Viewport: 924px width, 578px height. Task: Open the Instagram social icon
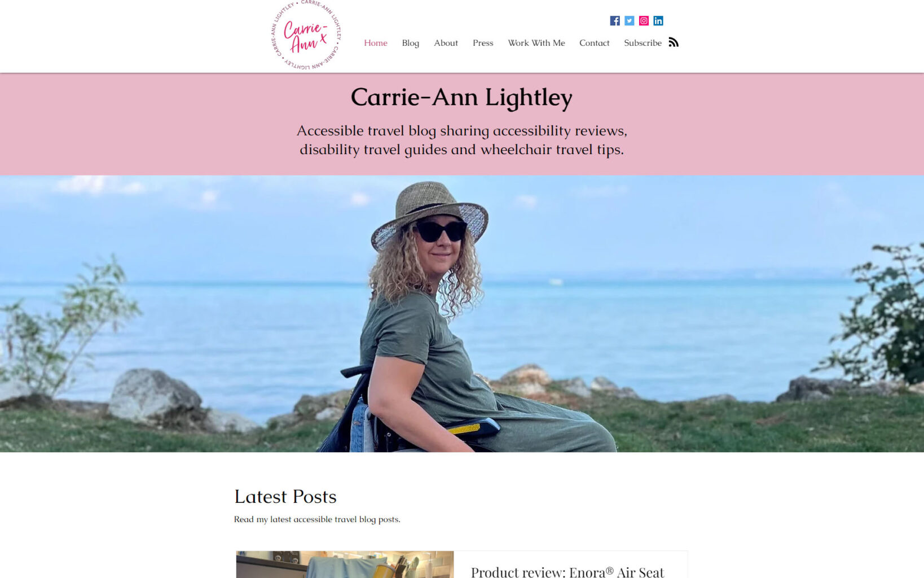click(x=644, y=21)
